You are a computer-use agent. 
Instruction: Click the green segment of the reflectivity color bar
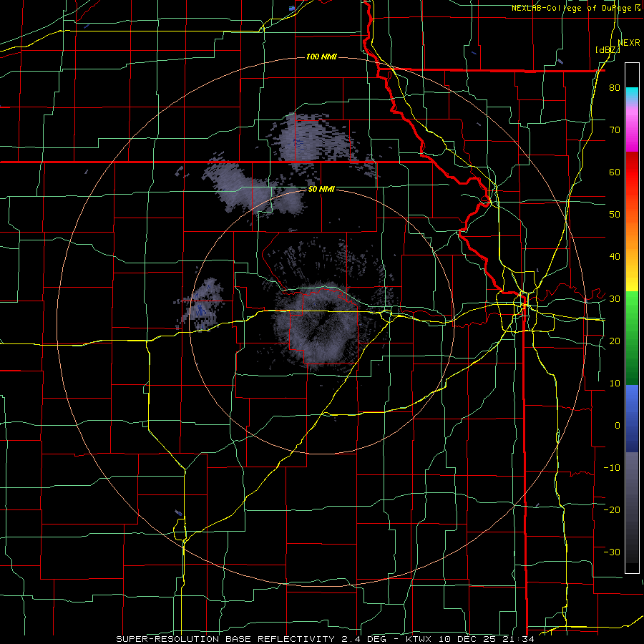click(x=632, y=338)
